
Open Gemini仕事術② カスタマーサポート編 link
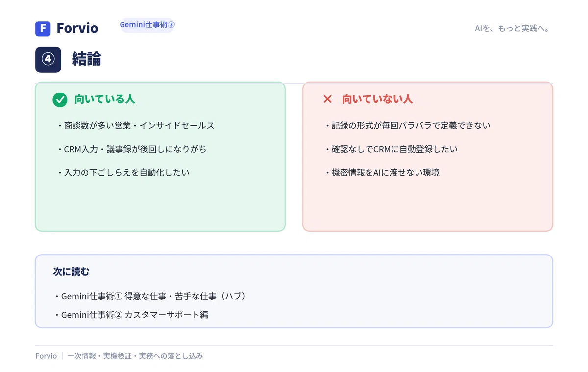131,315
